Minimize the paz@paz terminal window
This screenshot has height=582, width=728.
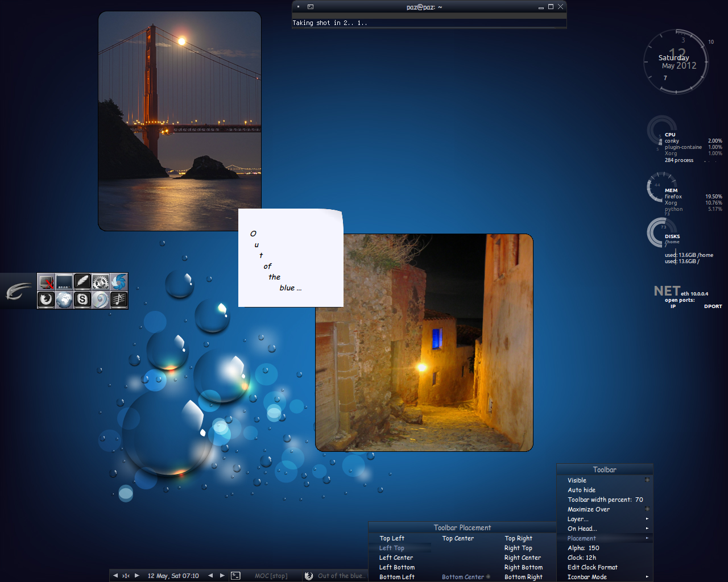[x=541, y=7]
